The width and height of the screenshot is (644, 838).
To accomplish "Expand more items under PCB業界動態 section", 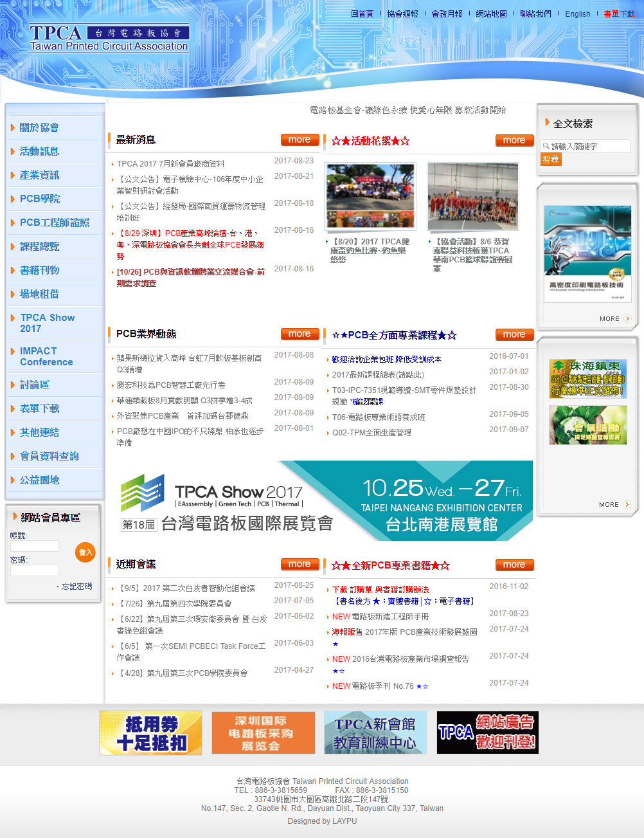I will pyautogui.click(x=300, y=334).
